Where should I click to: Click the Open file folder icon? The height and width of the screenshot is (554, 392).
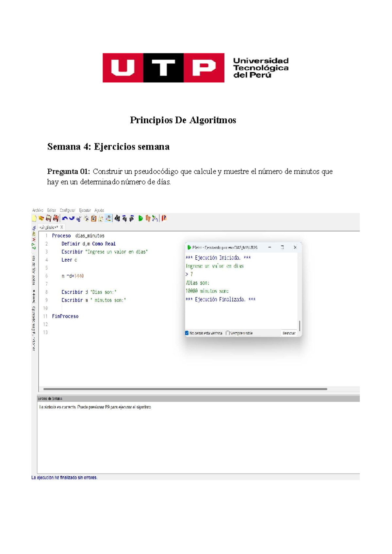coord(41,218)
